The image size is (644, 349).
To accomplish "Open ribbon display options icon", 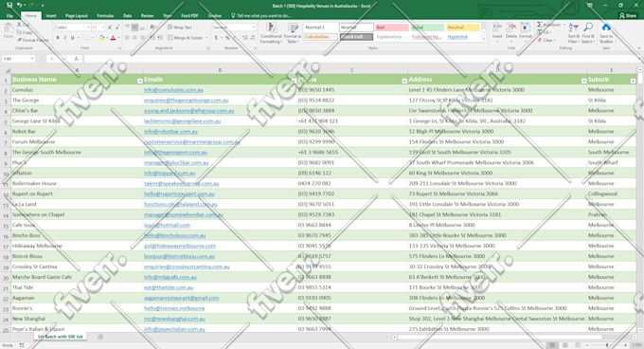I will click(590, 6).
